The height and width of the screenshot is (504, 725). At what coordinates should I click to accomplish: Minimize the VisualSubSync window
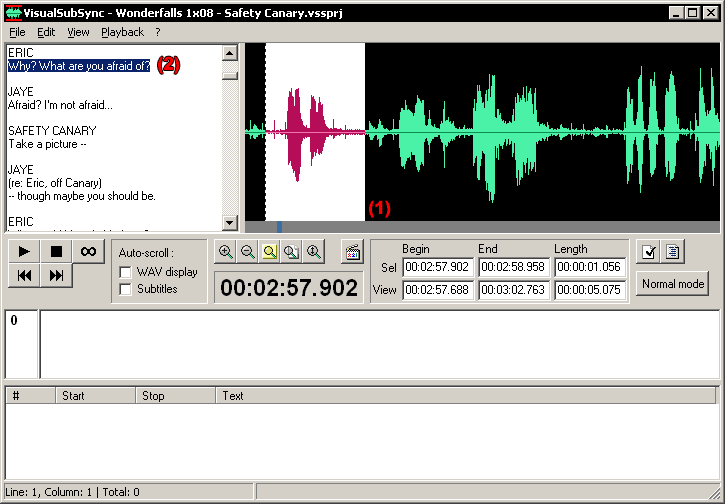[x=676, y=13]
